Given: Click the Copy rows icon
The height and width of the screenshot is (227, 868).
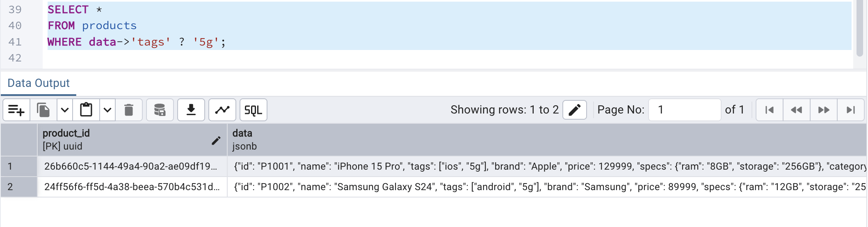Looking at the screenshot, I should 43,110.
